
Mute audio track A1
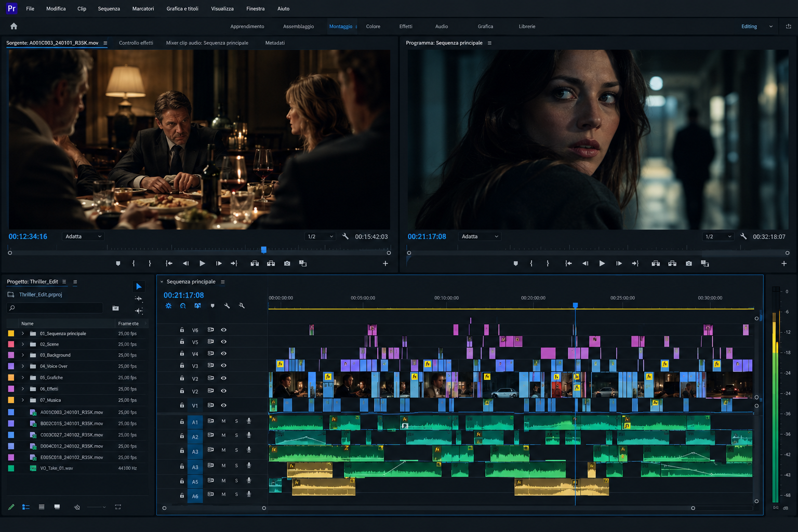223,421
